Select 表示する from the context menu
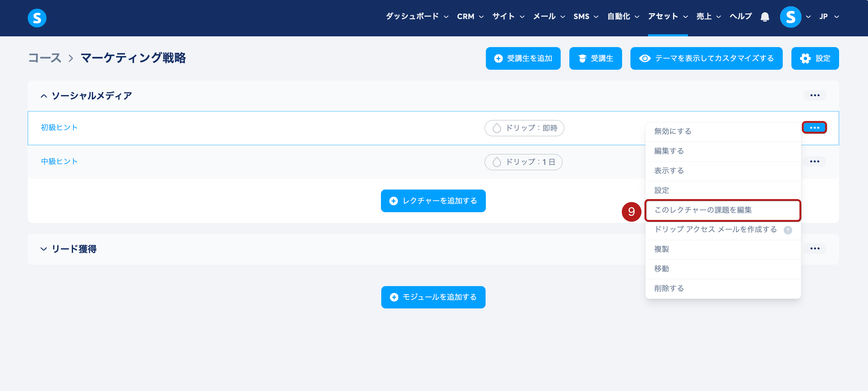 [x=723, y=171]
